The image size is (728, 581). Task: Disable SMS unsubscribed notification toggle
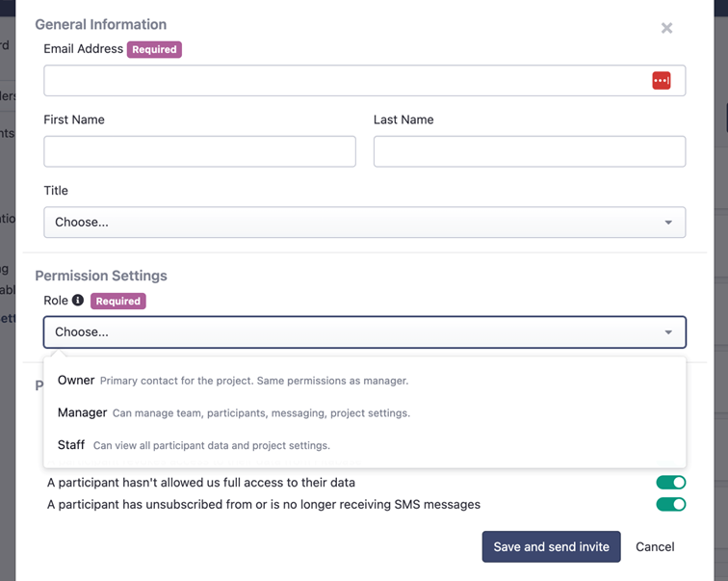pos(671,504)
